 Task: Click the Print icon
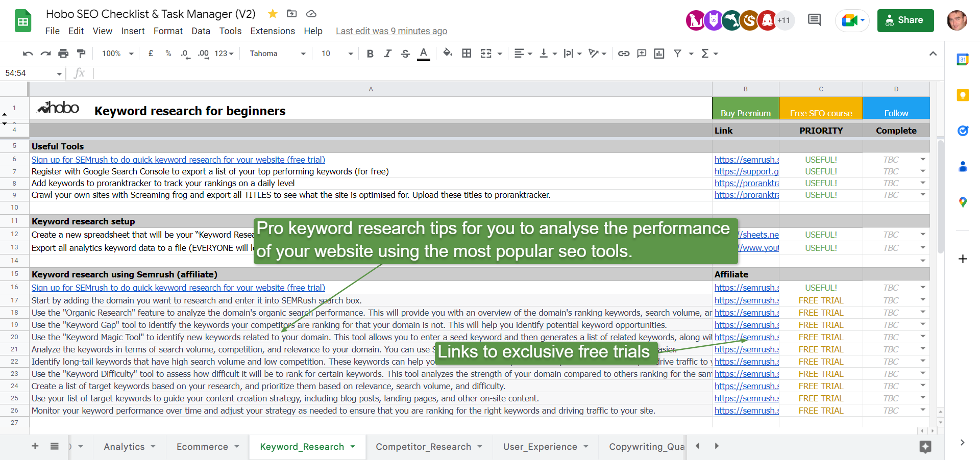[63, 54]
